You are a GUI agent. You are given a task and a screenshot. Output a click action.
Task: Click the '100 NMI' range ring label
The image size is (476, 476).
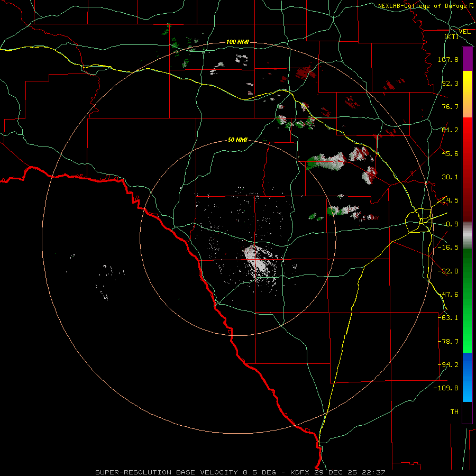237,42
